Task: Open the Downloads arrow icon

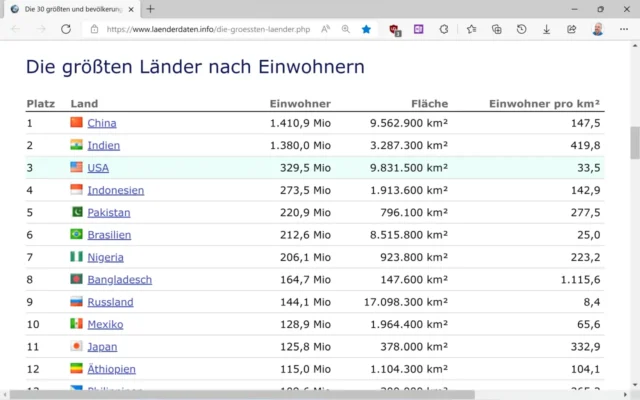Action: pyautogui.click(x=546, y=30)
